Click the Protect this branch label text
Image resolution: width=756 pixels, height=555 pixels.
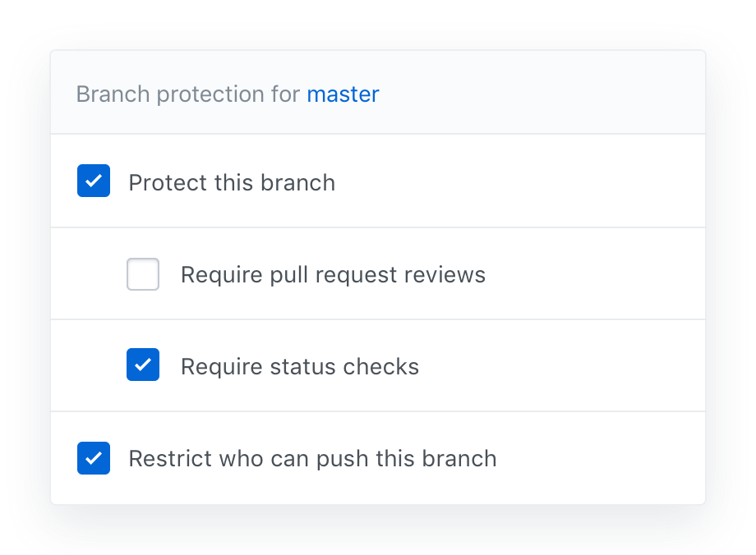tap(232, 182)
